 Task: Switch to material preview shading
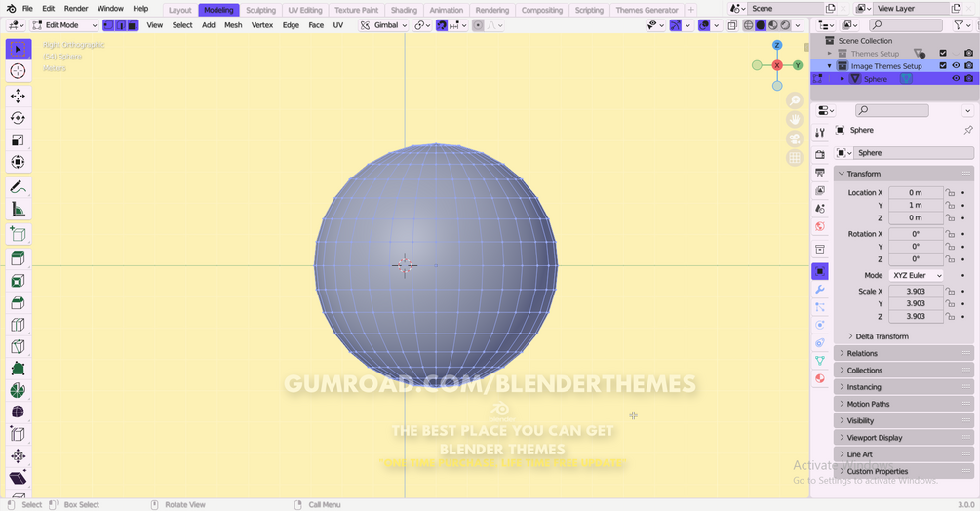tap(773, 25)
